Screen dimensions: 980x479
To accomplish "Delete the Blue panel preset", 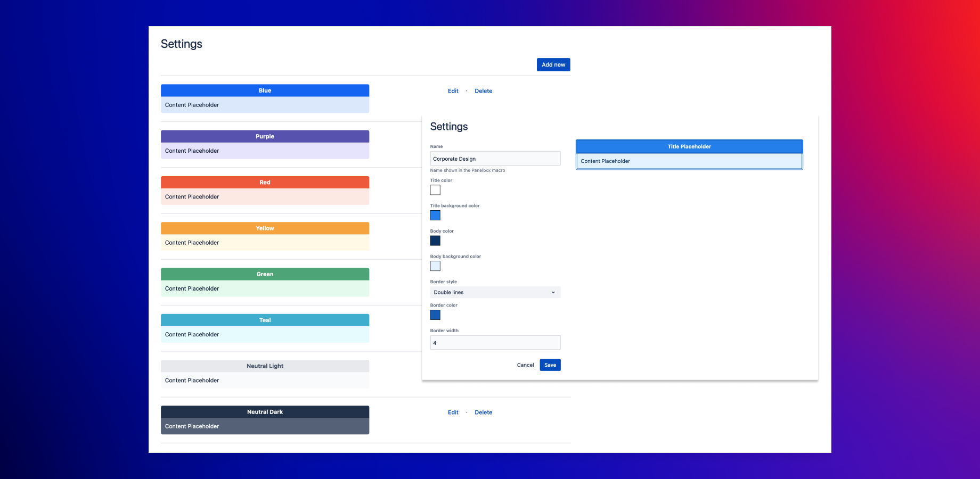I will 483,90.
